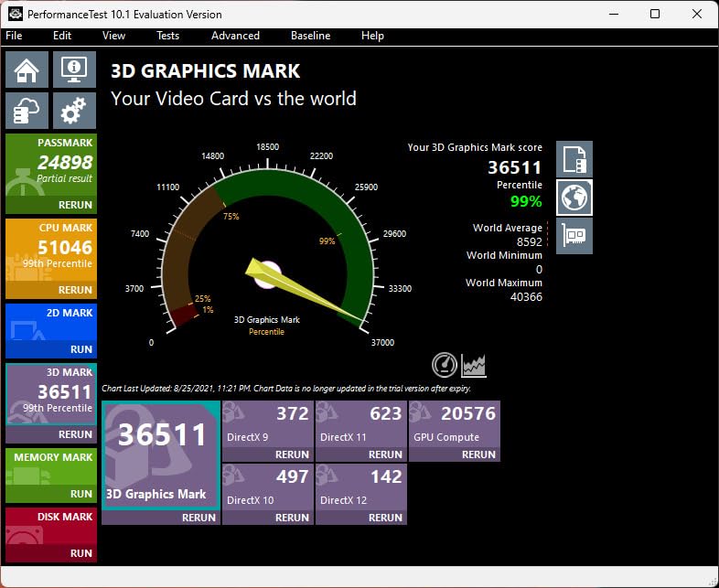Click the World Minimum 0 value
This screenshot has width=719, height=588.
(539, 270)
